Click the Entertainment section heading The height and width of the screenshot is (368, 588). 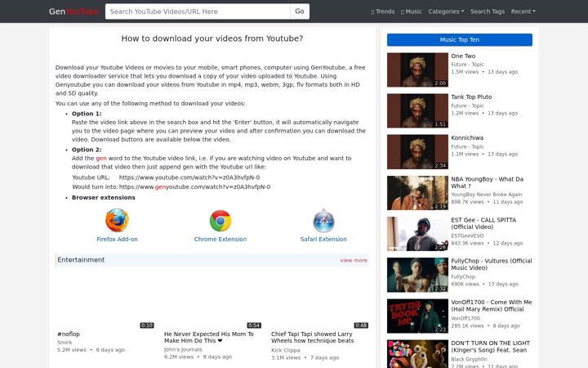(81, 260)
